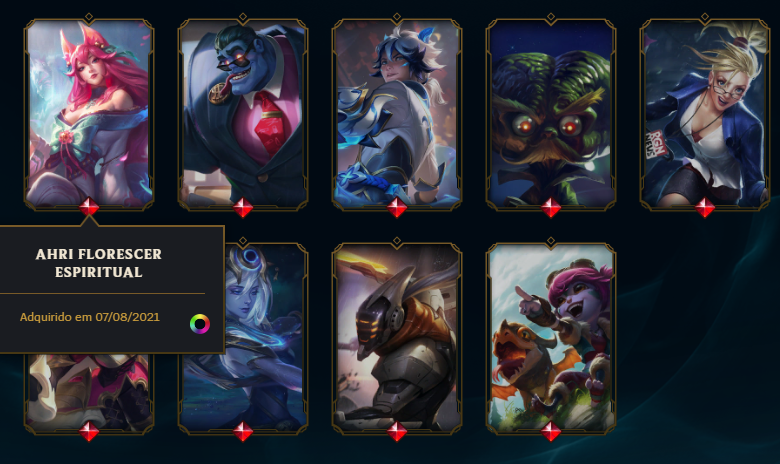Select the green alien with red eyes skin
The image size is (780, 464).
click(x=551, y=113)
